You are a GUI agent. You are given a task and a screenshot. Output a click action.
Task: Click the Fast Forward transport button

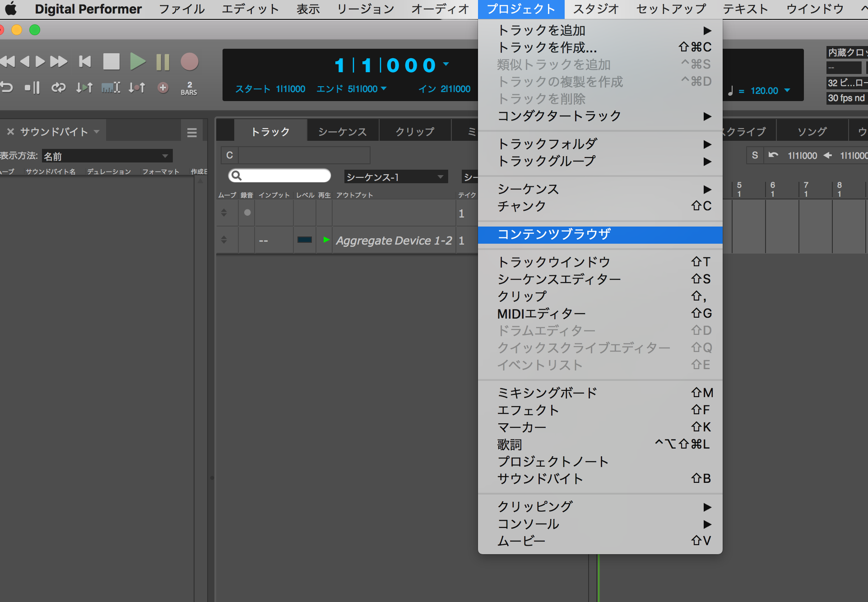59,62
